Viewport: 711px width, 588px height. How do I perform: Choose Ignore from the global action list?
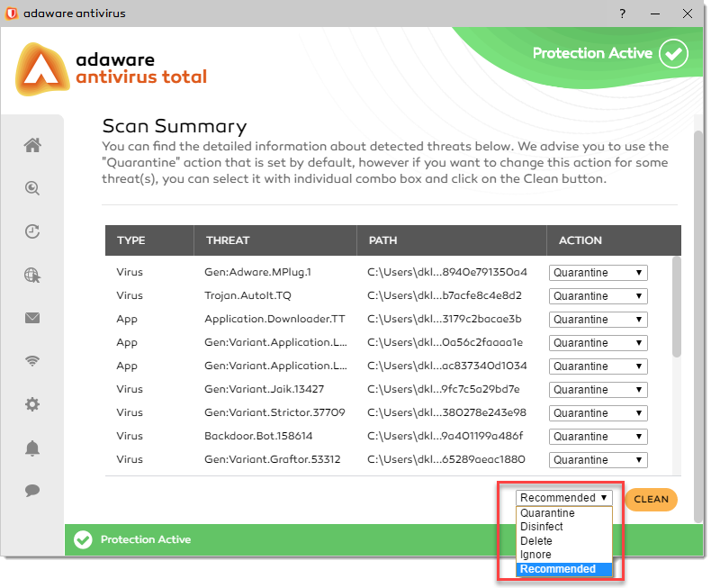coord(564,555)
